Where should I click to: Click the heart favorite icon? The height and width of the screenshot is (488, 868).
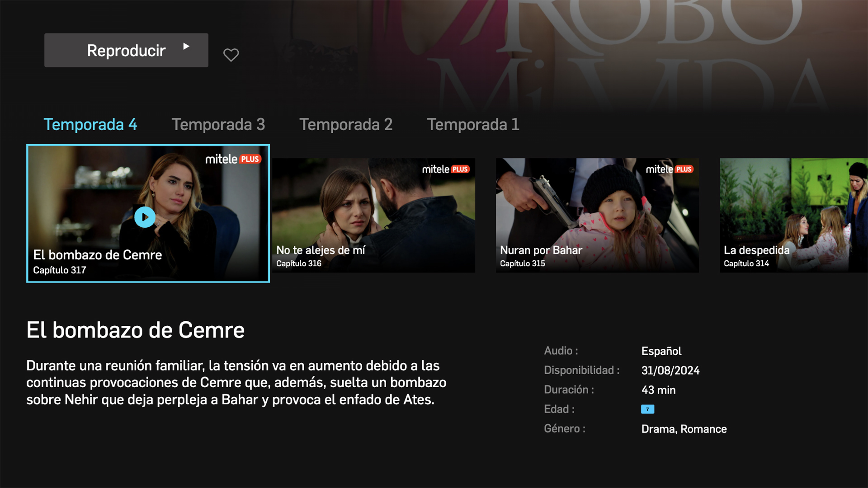[231, 55]
